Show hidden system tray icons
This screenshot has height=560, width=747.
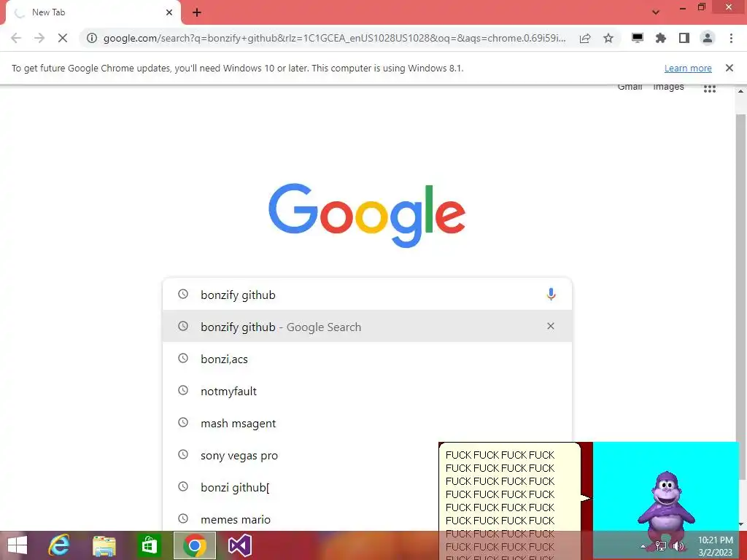[643, 546]
